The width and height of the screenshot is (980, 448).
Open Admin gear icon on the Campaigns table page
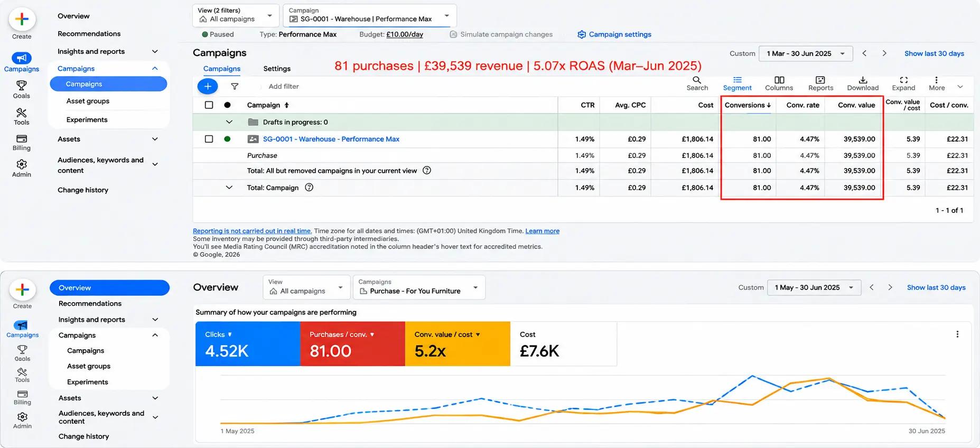[22, 164]
